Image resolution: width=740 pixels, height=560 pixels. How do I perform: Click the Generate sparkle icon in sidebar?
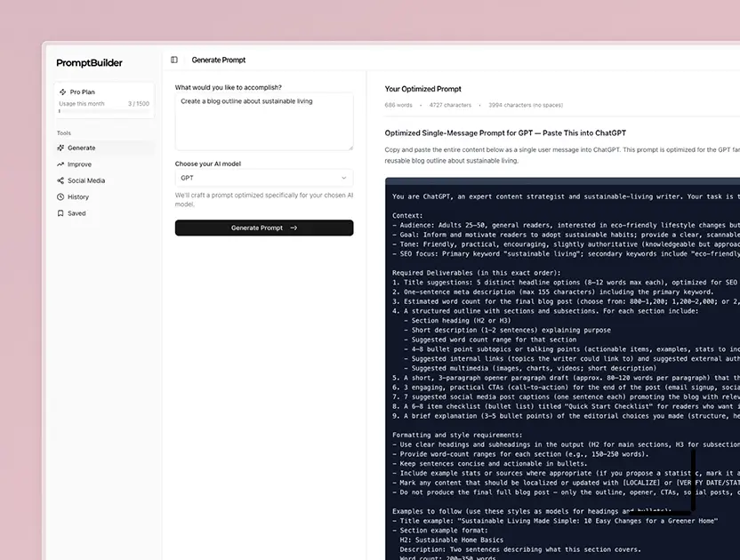tap(60, 148)
